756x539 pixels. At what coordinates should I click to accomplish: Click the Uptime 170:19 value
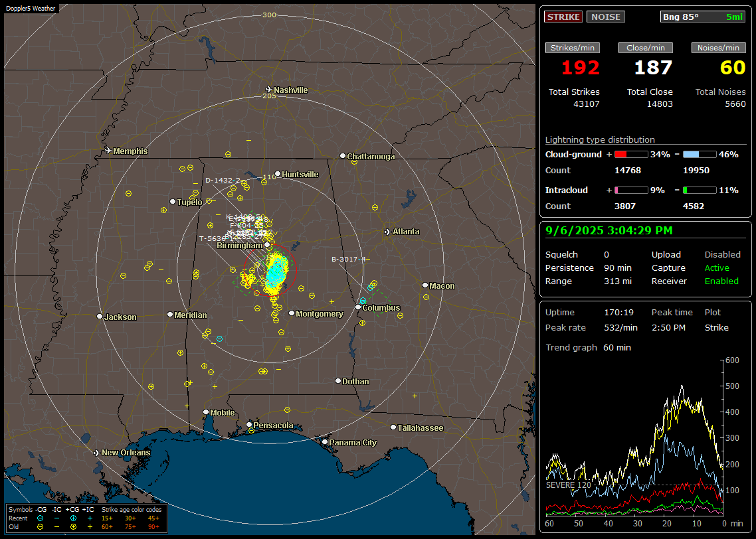[618, 313]
